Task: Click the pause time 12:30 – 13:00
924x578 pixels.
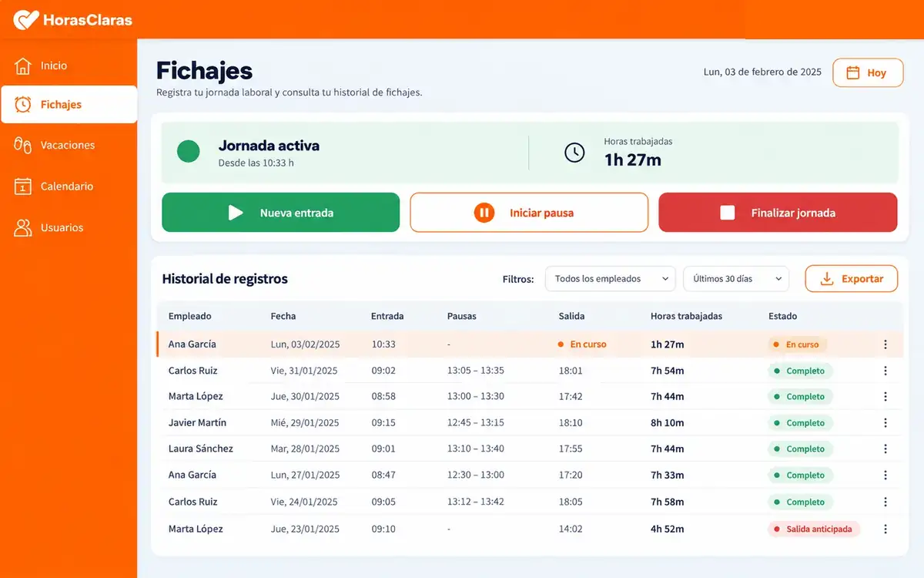Action: (x=475, y=476)
